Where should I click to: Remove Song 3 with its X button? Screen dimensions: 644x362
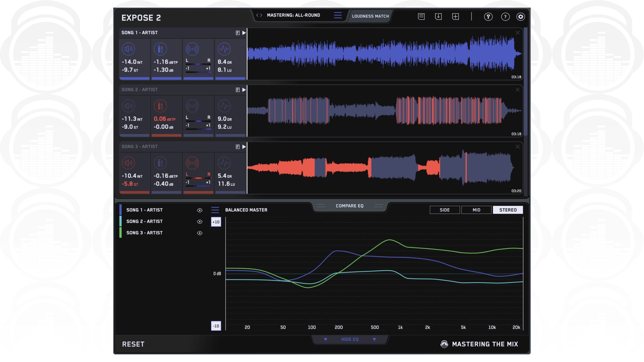click(517, 147)
